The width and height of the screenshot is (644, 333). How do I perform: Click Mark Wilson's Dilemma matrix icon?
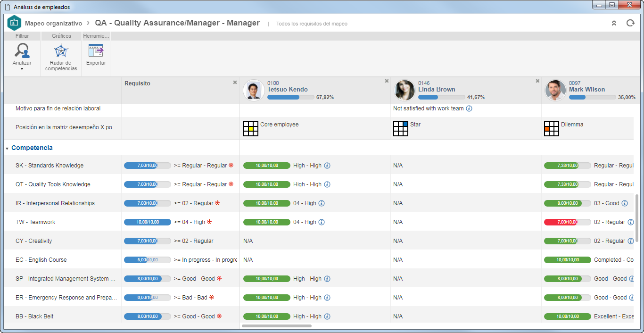coord(552,129)
